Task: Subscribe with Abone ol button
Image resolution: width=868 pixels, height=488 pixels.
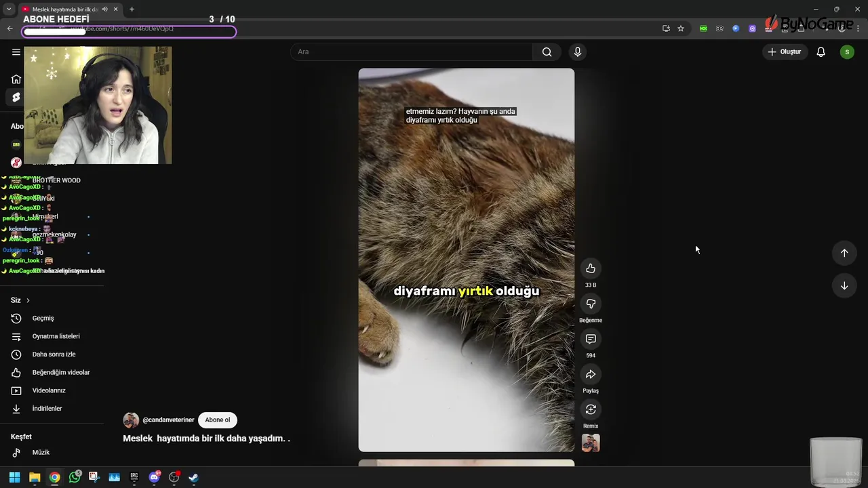Action: (218, 420)
